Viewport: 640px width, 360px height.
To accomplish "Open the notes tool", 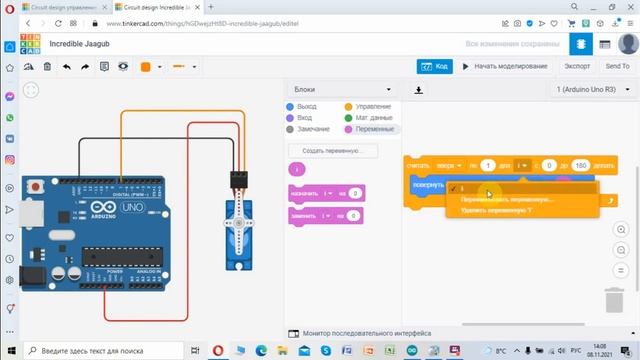I will click(104, 67).
